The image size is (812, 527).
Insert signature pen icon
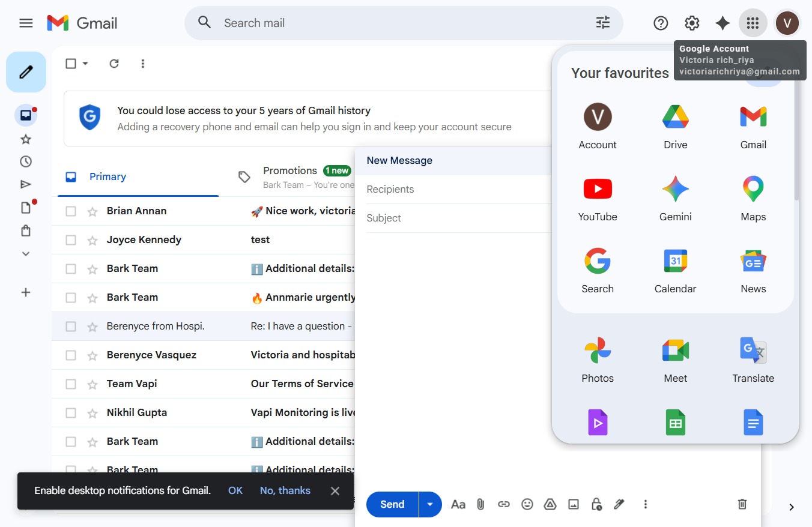pos(619,504)
